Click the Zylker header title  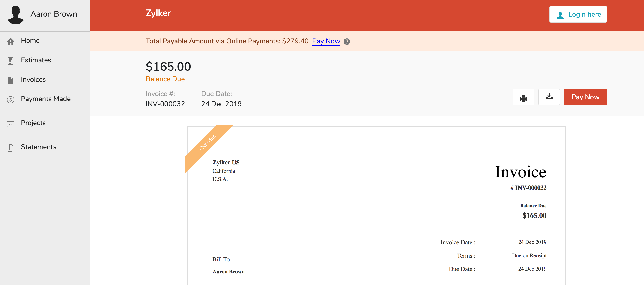point(158,13)
